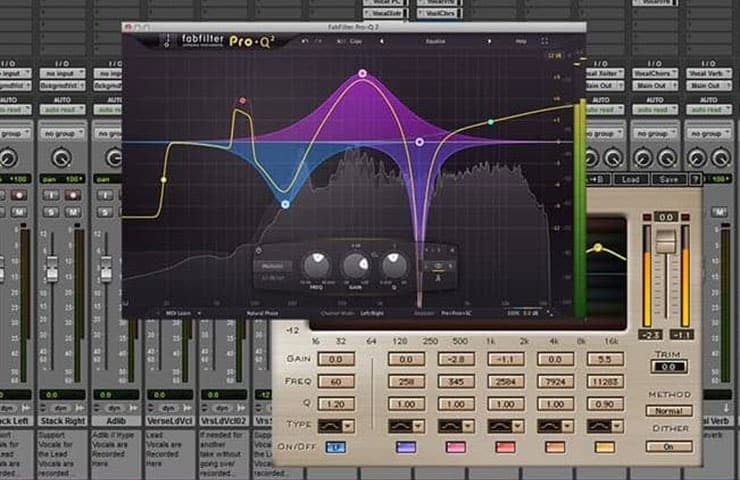Toggle the blue LF band On/Off
This screenshot has width=740, height=480.
[336, 447]
